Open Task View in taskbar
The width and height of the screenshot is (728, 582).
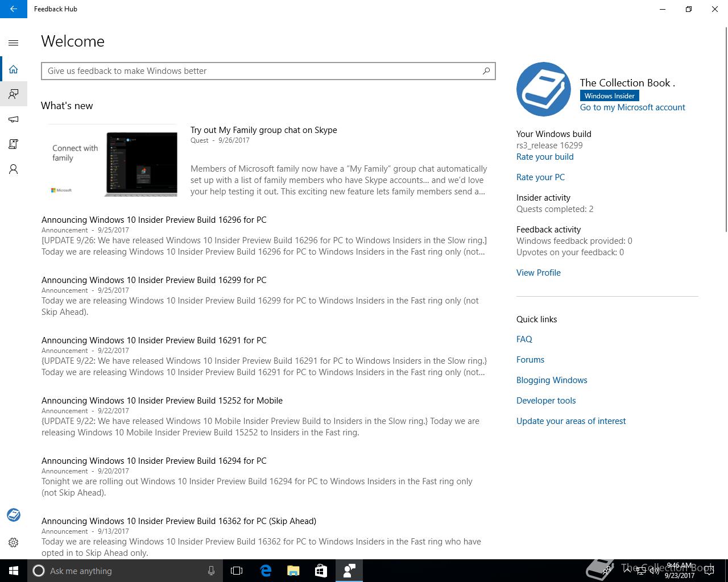click(x=237, y=571)
